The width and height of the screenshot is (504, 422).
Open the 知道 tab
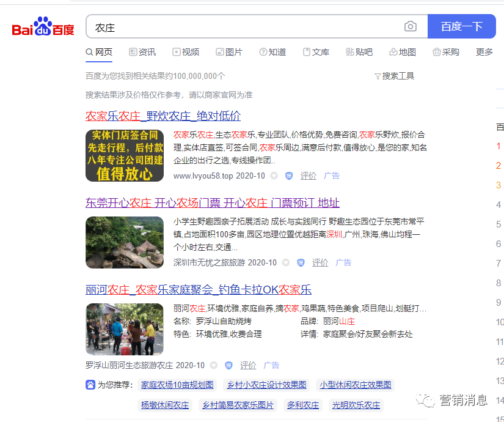(272, 52)
